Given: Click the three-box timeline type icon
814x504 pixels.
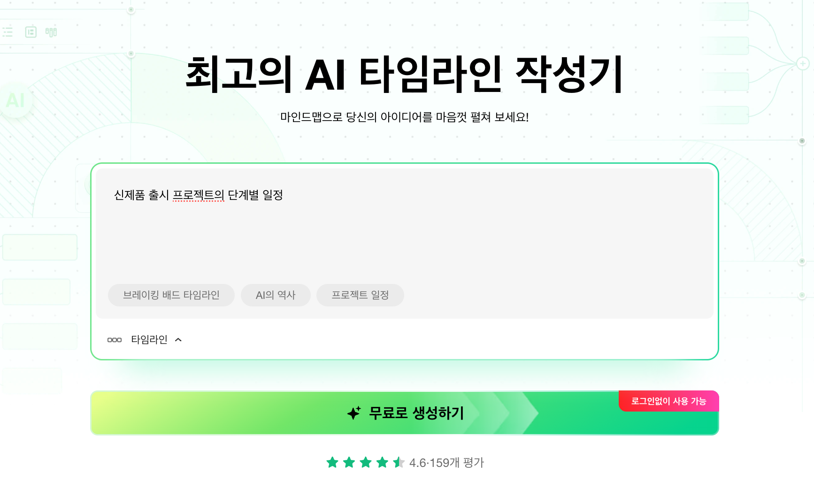Looking at the screenshot, I should 115,340.
